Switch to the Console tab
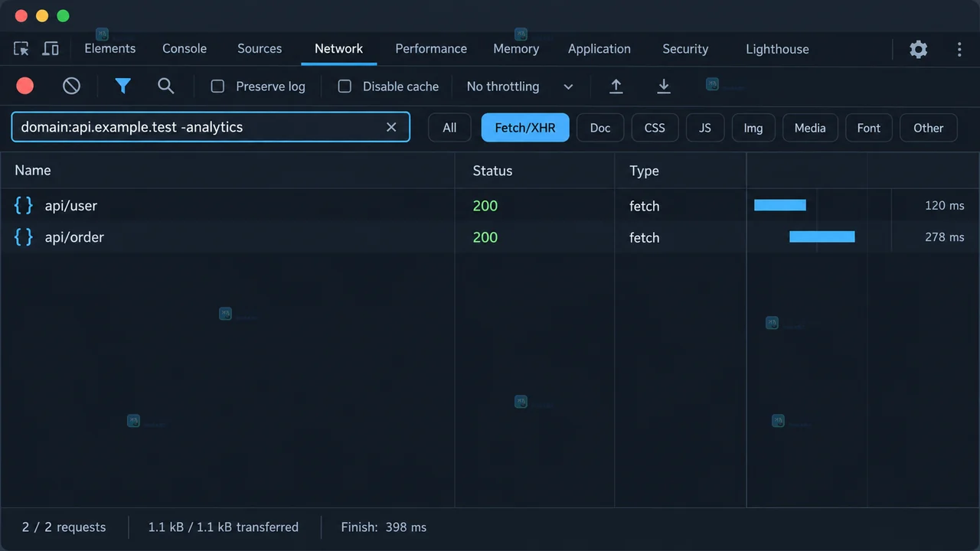The height and width of the screenshot is (551, 980). click(x=185, y=48)
